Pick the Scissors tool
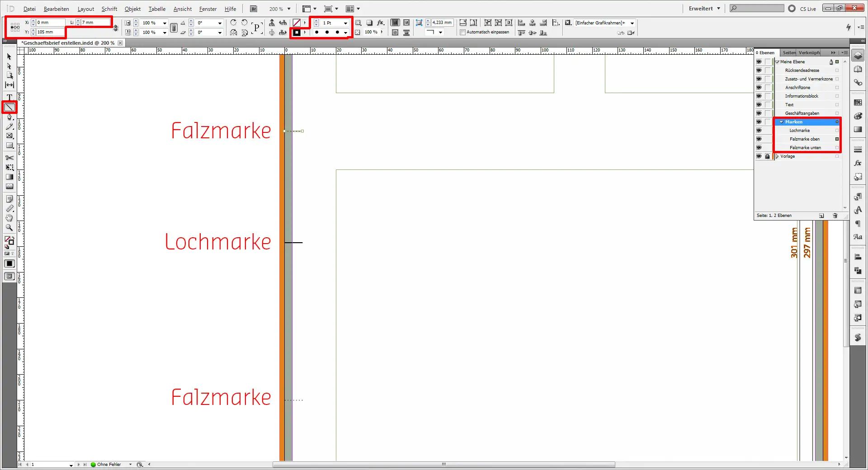868x470 pixels. pyautogui.click(x=9, y=158)
